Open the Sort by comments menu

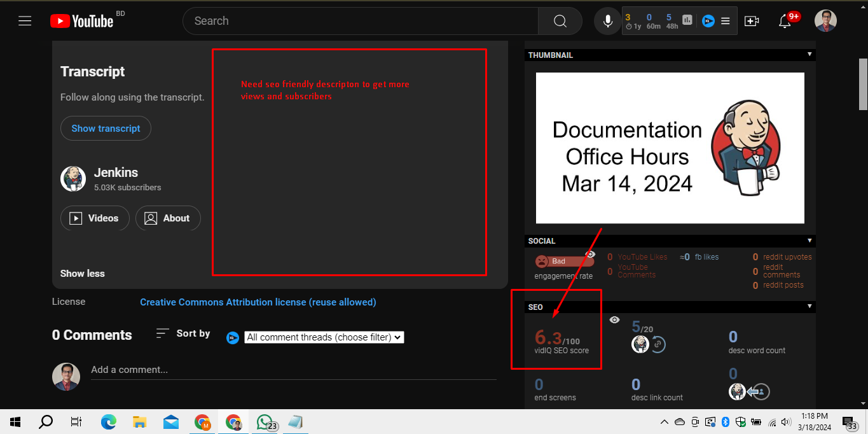tap(183, 333)
